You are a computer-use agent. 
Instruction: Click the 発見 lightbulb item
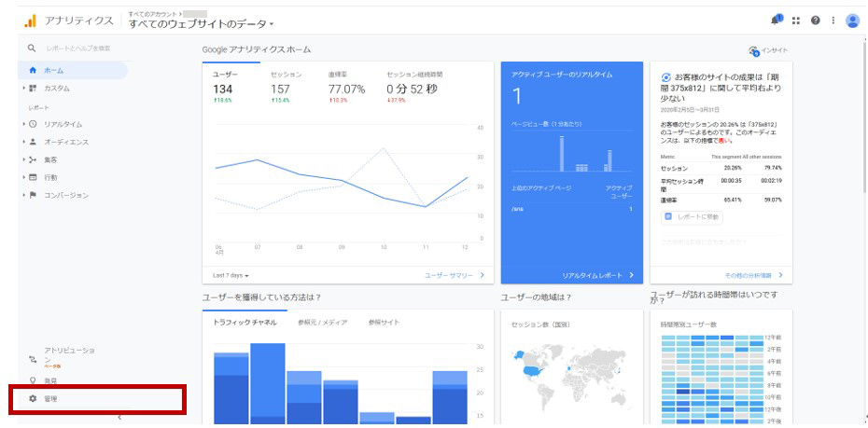[49, 380]
